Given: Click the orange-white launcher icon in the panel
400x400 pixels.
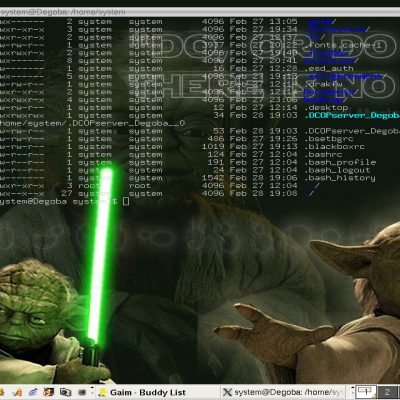Looking at the screenshot, I should [x=18, y=392].
